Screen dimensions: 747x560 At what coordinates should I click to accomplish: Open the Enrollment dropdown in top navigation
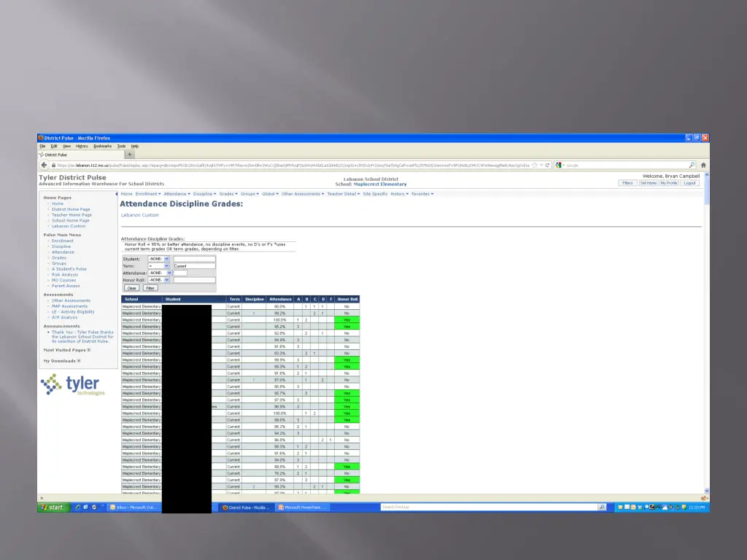[147, 194]
